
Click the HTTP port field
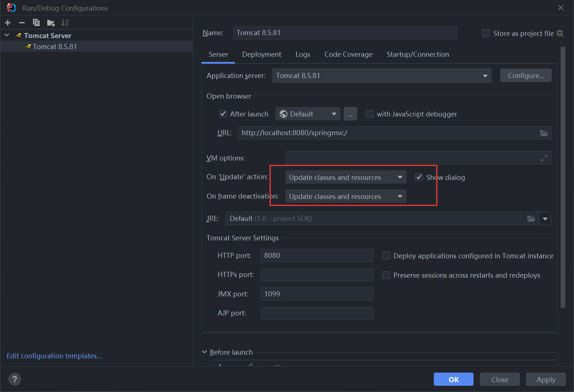pyautogui.click(x=317, y=256)
